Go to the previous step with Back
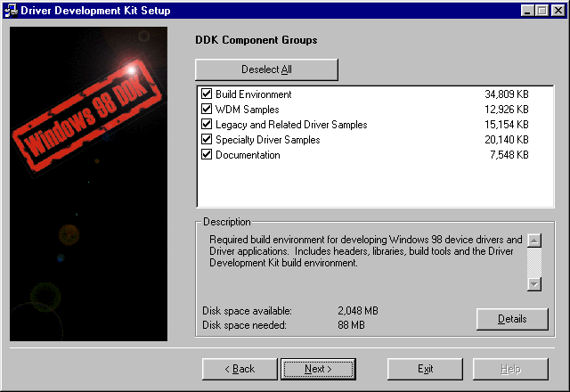This screenshot has height=392, width=570. 240,369
